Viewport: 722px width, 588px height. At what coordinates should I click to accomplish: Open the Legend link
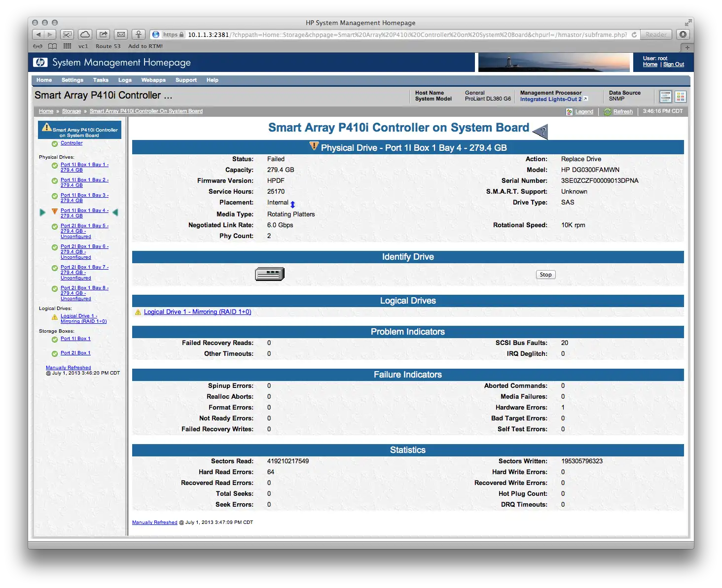point(584,112)
